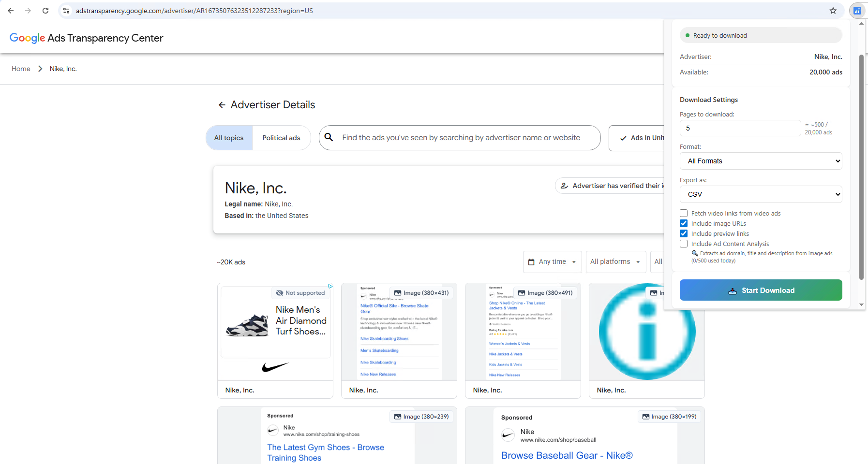Image resolution: width=868 pixels, height=464 pixels.
Task: Enable Include Ad Content Analysis
Action: [684, 244]
